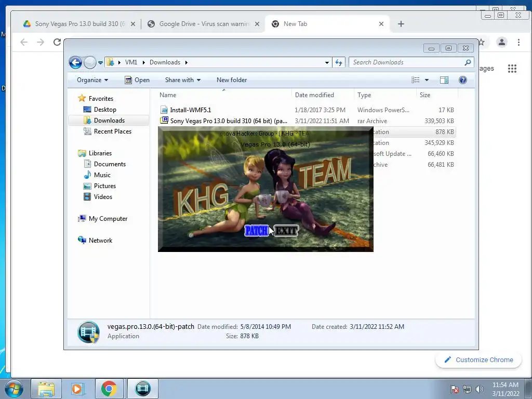Viewport: 532px width, 399px height.
Task: Open a new Chrome tab with plus
Action: point(401,24)
